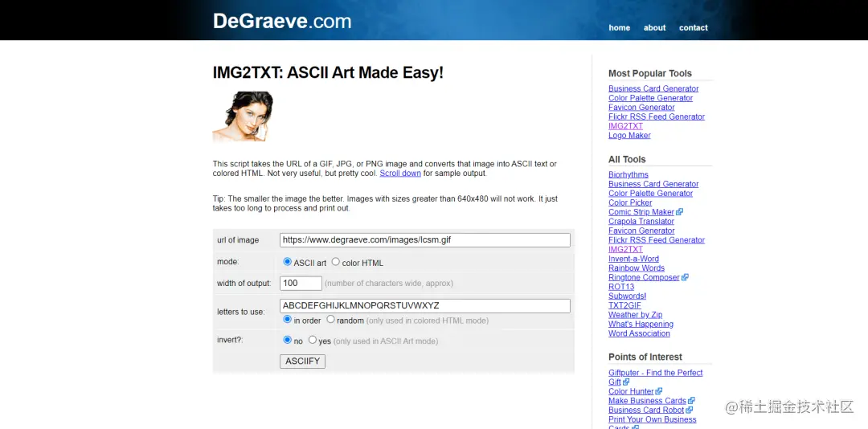The height and width of the screenshot is (429, 868).
Task: Open the Word Association tool
Action: tap(639, 333)
